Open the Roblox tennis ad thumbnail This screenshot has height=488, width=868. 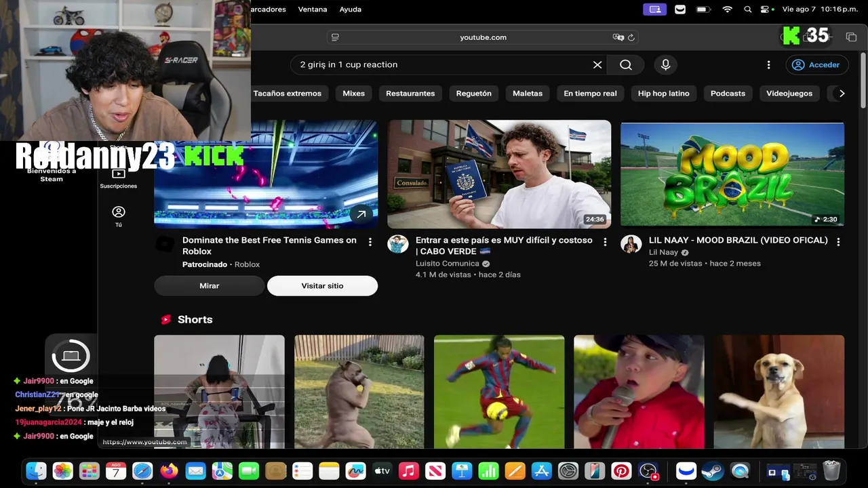[266, 174]
